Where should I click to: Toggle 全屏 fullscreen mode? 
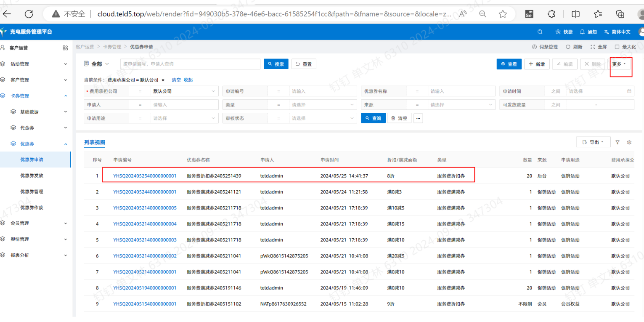coord(599,47)
